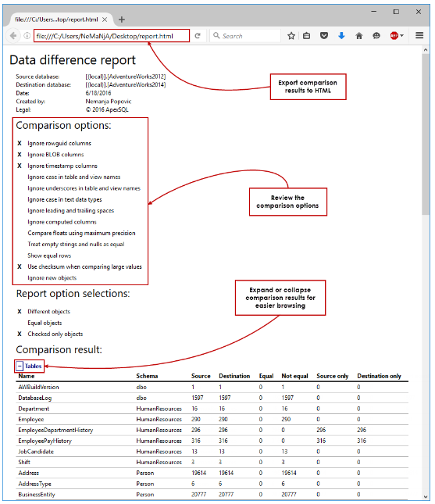Click the JobCandidate table name
The width and height of the screenshot is (435, 504).
36,452
